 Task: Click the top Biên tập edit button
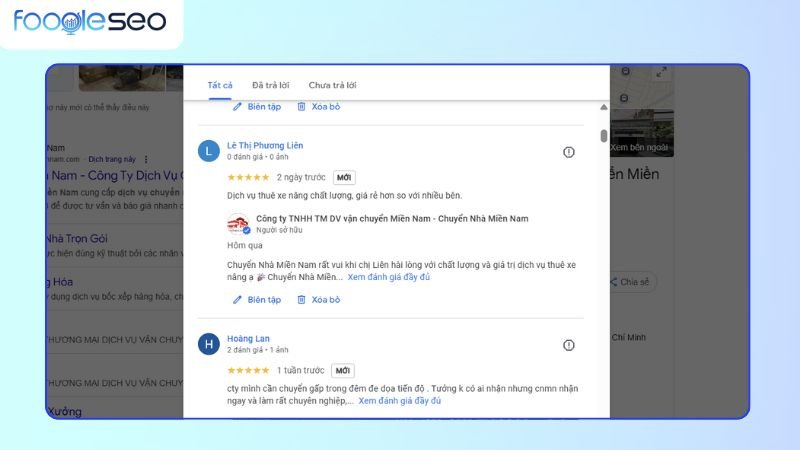click(256, 106)
